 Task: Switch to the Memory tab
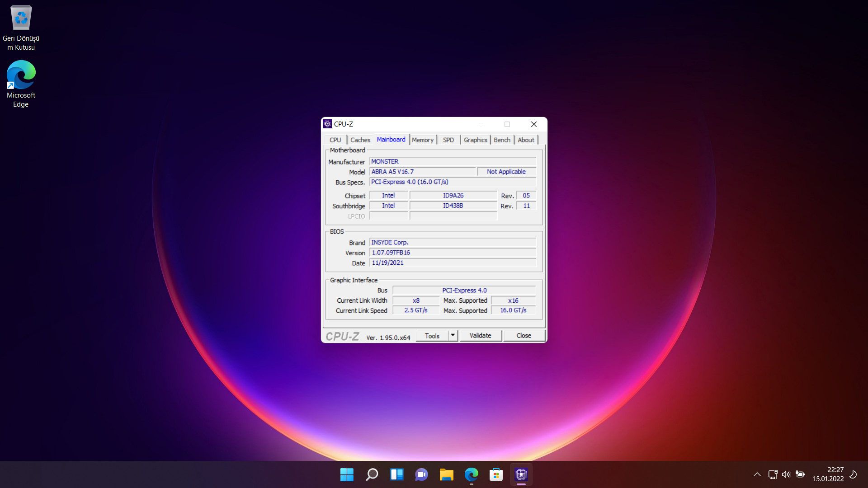click(x=422, y=140)
